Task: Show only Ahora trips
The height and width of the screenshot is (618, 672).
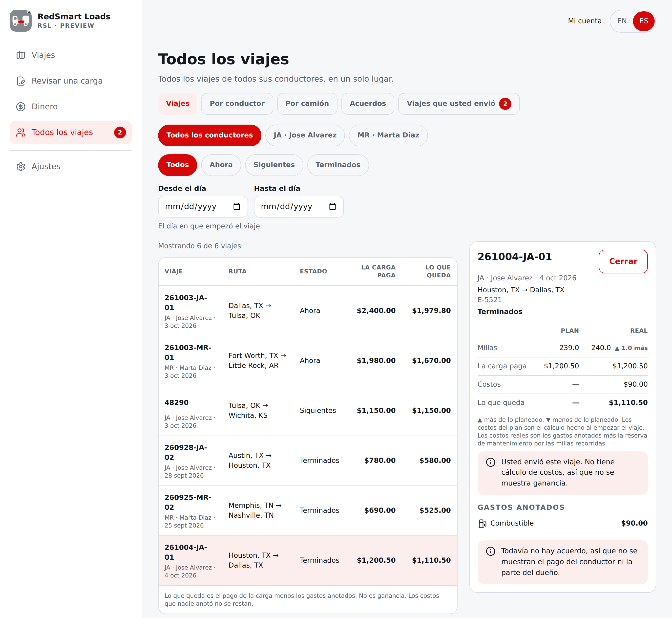Action: pos(221,165)
